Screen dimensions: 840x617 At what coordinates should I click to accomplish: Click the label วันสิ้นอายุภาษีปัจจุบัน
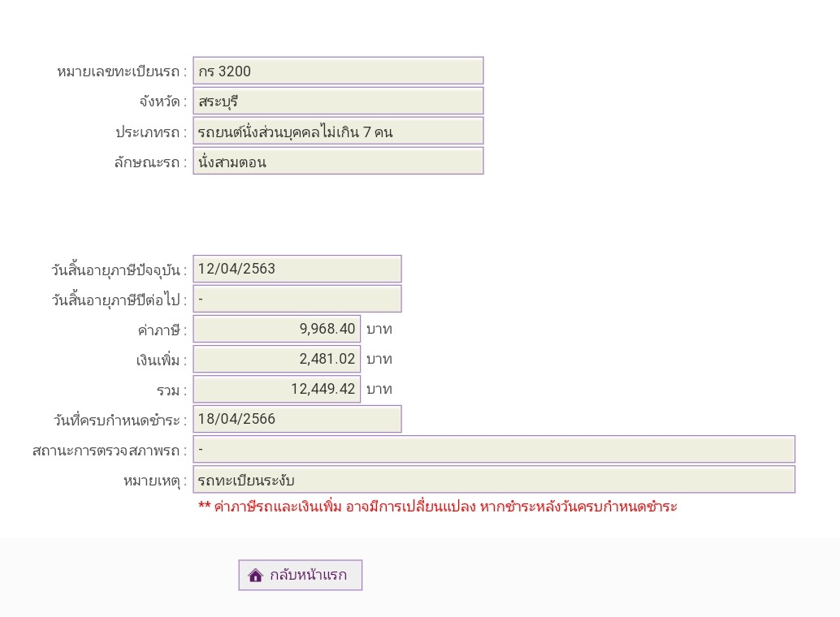coord(119,270)
